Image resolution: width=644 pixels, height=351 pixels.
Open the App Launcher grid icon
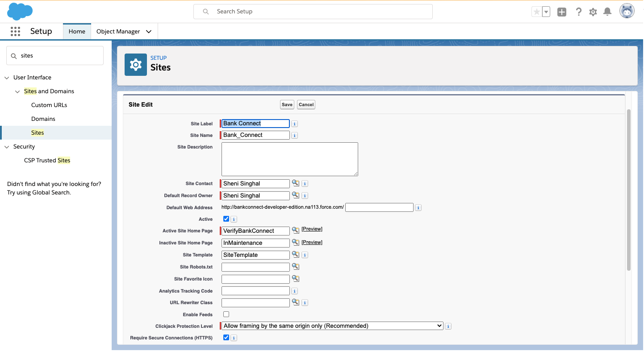(x=16, y=31)
